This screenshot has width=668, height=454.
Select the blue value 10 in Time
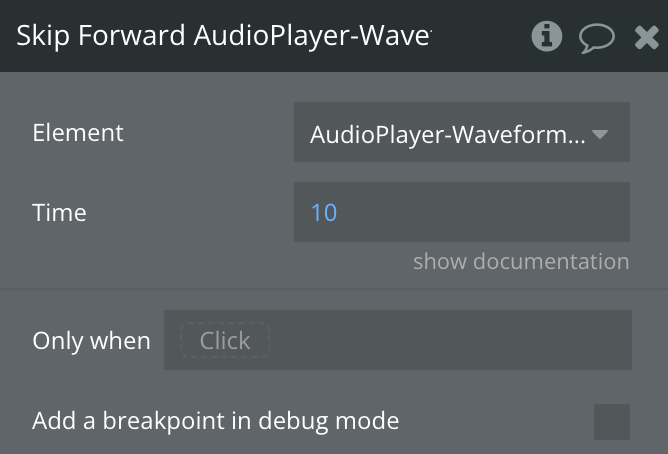point(324,212)
